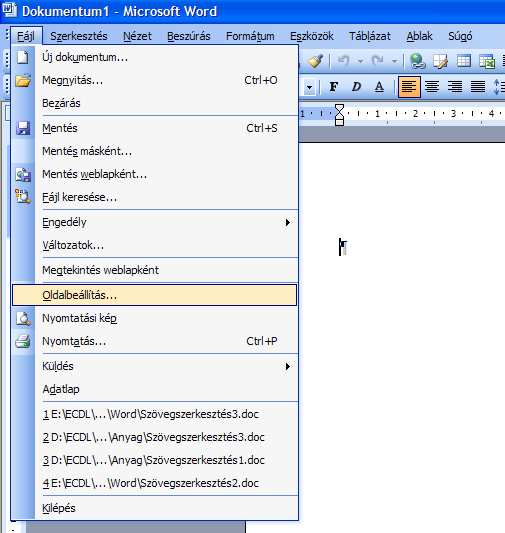Insert an Excel worksheet via toolbar icon
This screenshot has height=533, width=505.
pyautogui.click(x=487, y=61)
